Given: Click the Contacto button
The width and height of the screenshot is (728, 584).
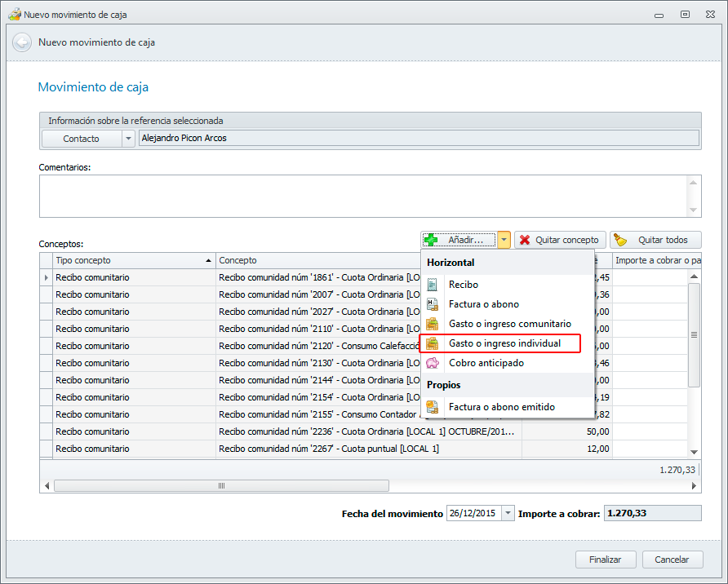Looking at the screenshot, I should (x=82, y=138).
